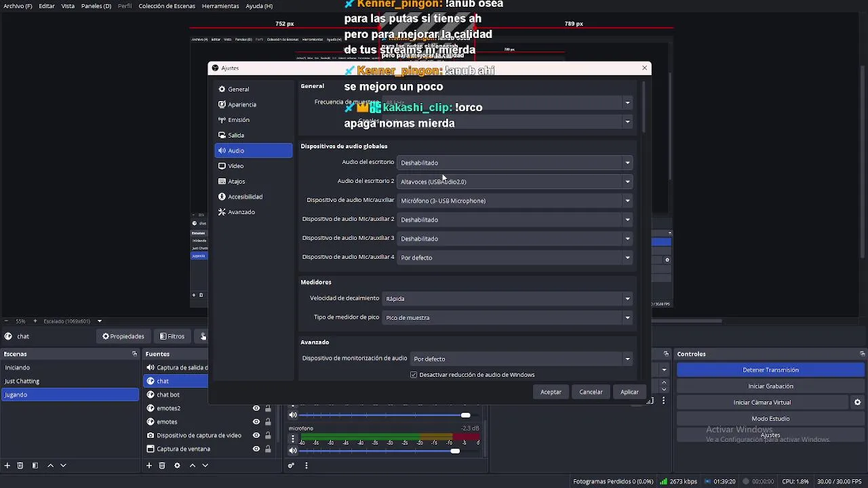This screenshot has width=868, height=488.
Task: Mute the microfono audio channel
Action: point(293,451)
